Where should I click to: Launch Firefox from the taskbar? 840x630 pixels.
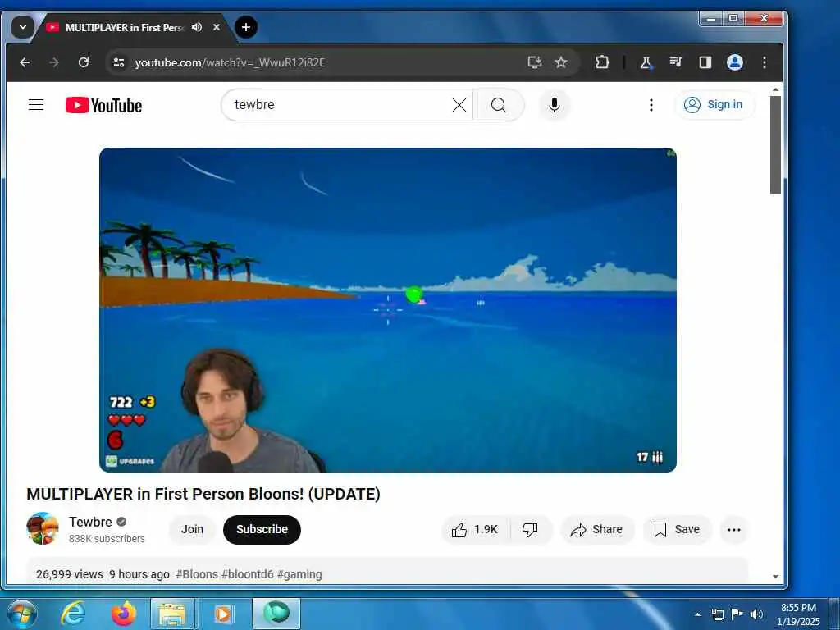pos(123,614)
